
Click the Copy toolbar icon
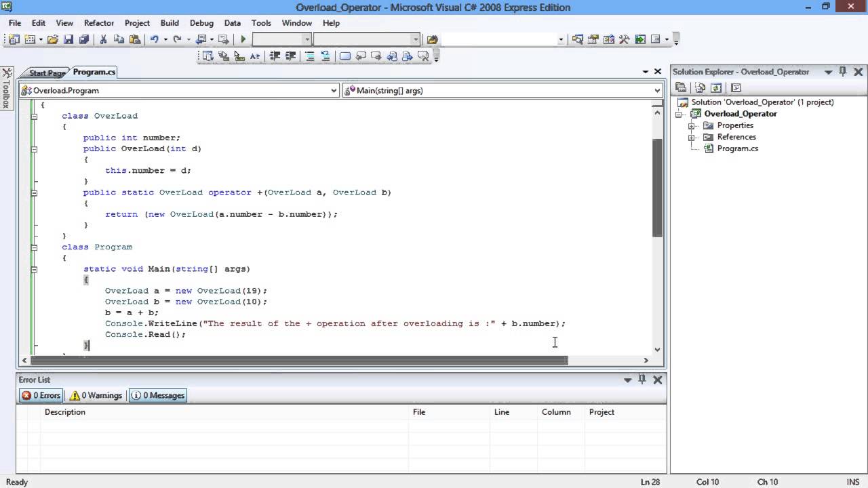click(x=119, y=39)
